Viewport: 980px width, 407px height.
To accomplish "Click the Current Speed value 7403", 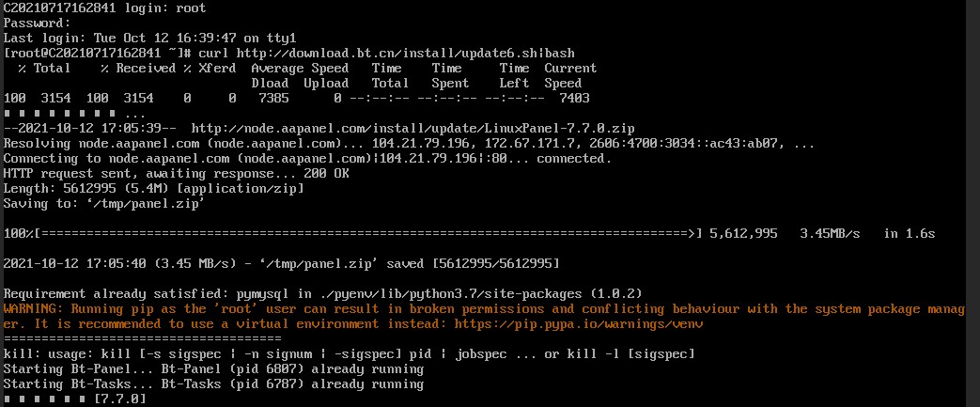I will 574,98.
